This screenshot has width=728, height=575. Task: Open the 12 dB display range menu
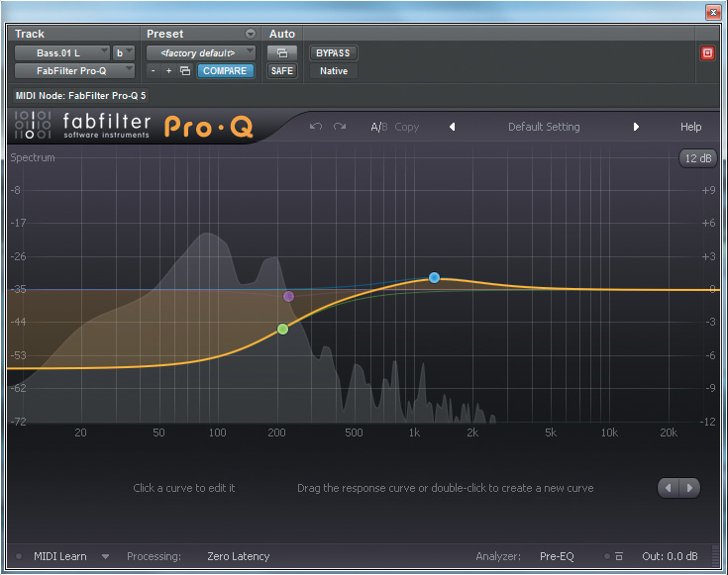[x=698, y=158]
